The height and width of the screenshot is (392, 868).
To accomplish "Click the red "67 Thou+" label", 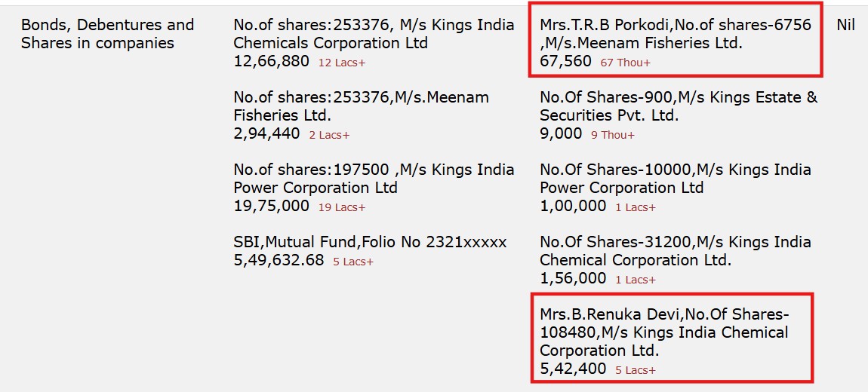I will click(x=625, y=63).
